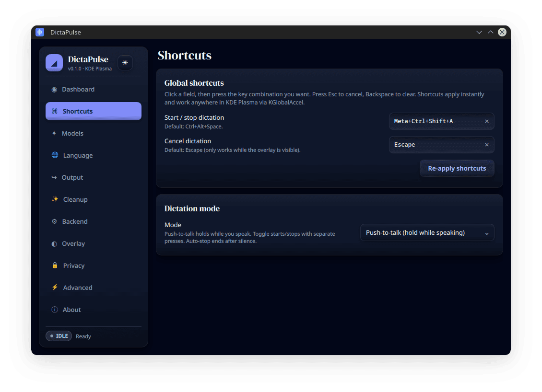The height and width of the screenshot is (392, 542).
Task: Clear the Meta+Ctrl+Shift+A shortcut
Action: (487, 121)
